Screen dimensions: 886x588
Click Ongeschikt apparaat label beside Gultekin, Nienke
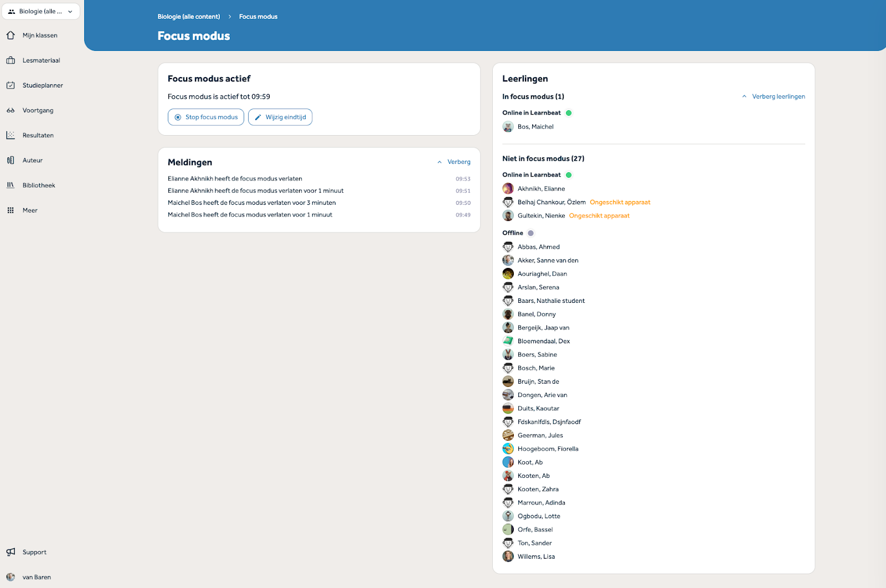click(599, 216)
